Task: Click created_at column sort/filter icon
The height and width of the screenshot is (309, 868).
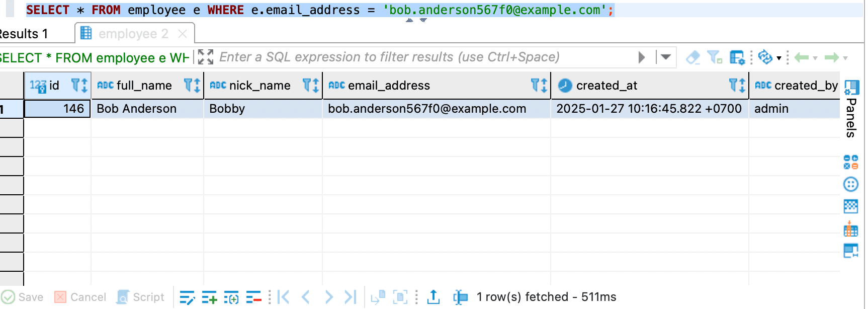Action: coord(737,86)
